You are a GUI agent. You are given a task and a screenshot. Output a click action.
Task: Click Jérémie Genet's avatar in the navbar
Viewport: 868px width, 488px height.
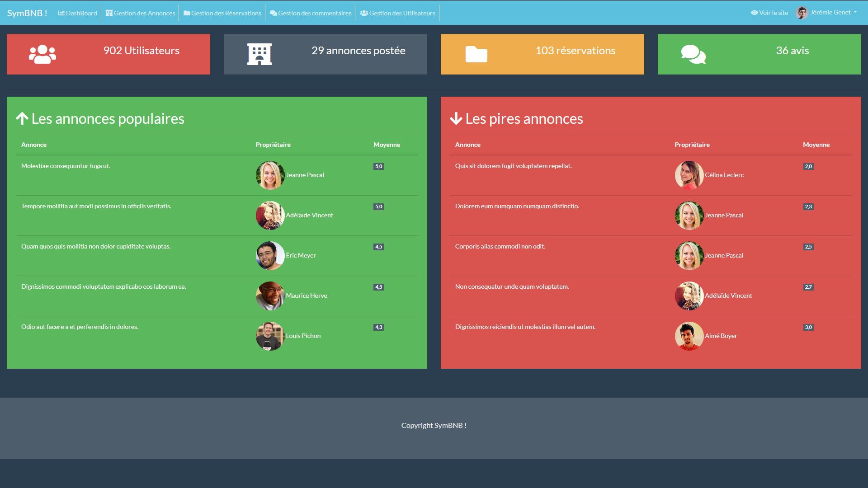802,13
